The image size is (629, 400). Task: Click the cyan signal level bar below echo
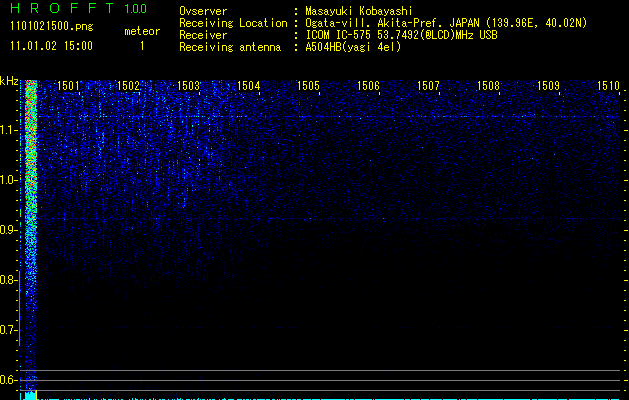click(30, 395)
